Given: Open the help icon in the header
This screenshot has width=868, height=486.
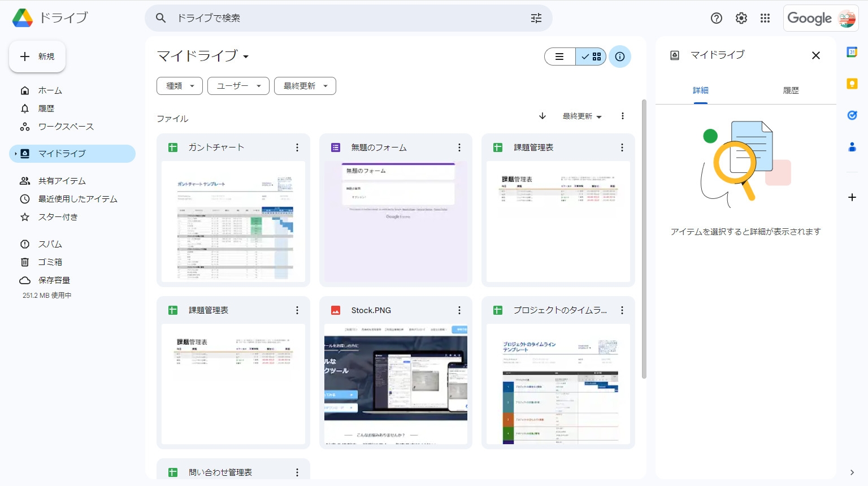Looking at the screenshot, I should pyautogui.click(x=716, y=18).
